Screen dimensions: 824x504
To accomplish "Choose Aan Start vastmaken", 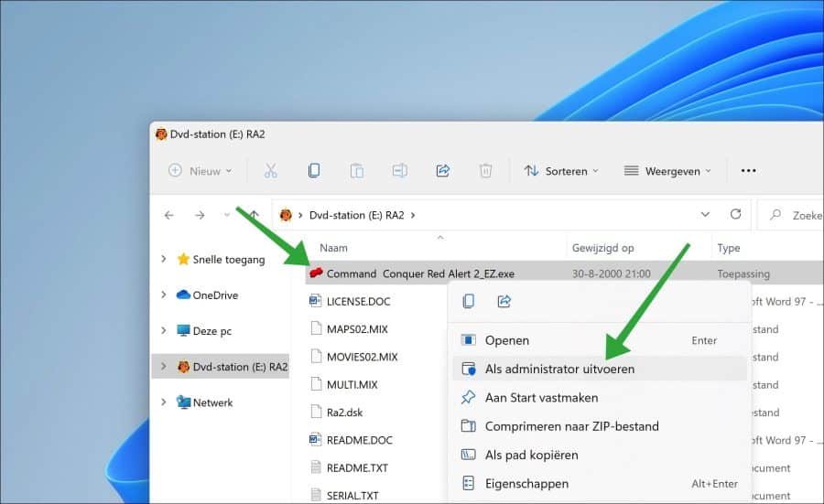I will (599, 397).
